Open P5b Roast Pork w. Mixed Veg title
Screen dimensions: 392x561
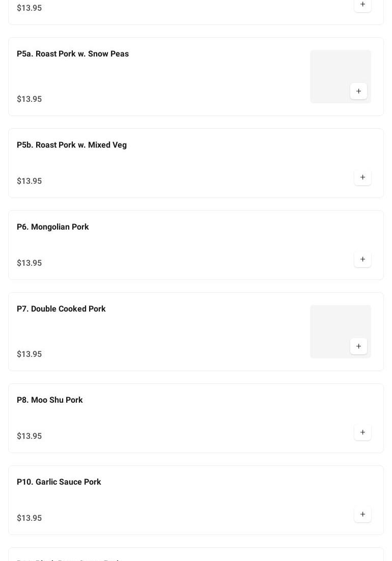[72, 145]
